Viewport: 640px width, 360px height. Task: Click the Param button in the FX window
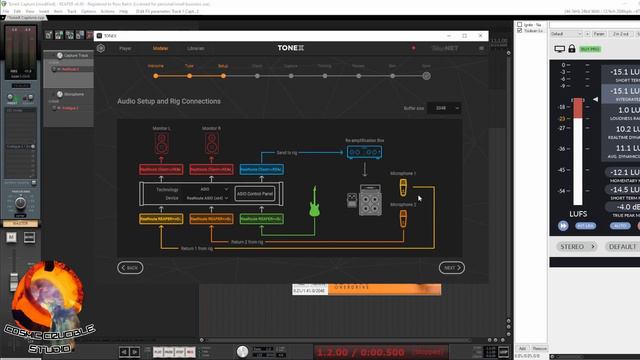[x=599, y=34]
